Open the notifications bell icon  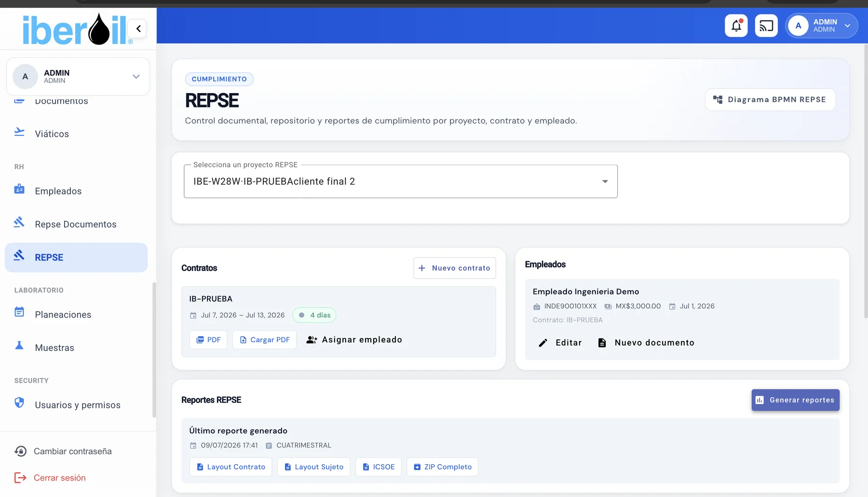[x=736, y=26]
